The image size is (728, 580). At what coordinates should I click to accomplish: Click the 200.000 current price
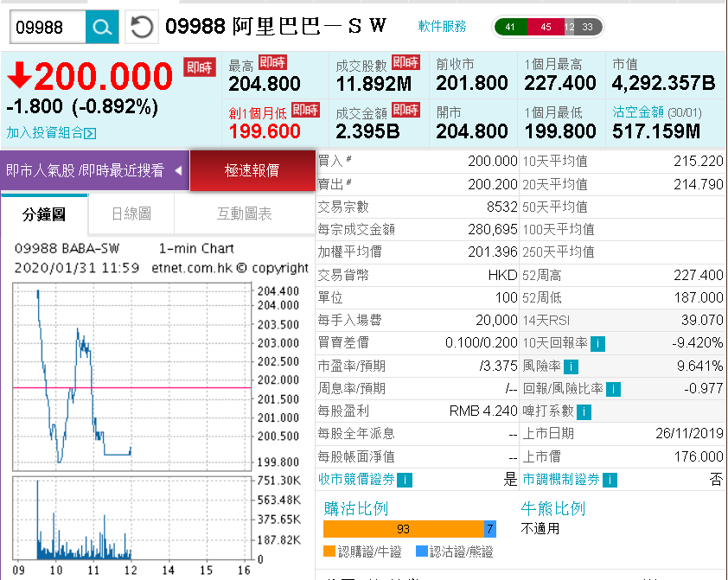click(104, 77)
